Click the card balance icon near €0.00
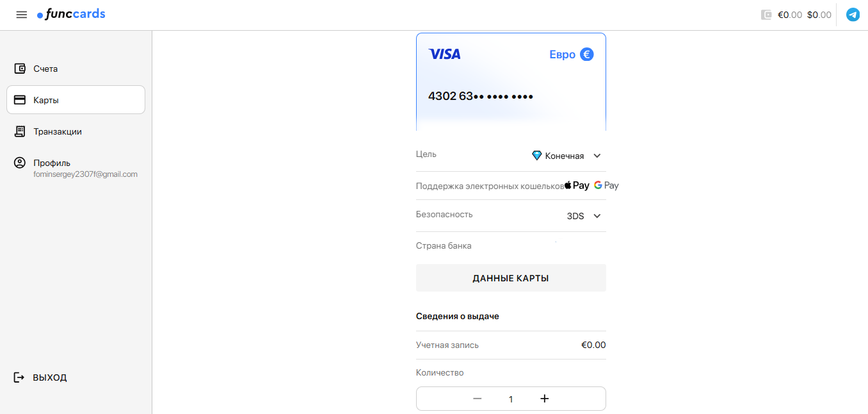This screenshot has height=414, width=868. point(766,14)
